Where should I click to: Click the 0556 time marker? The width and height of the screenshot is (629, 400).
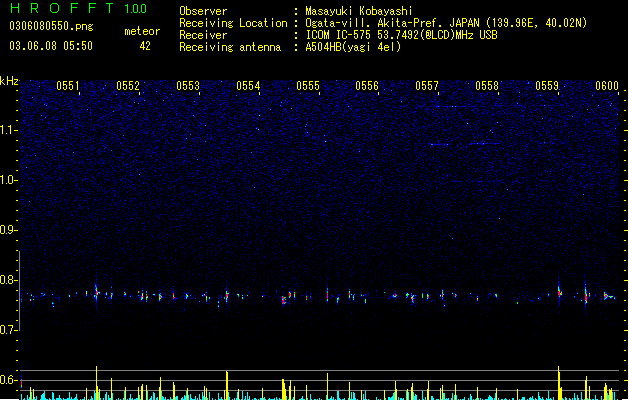pos(367,86)
